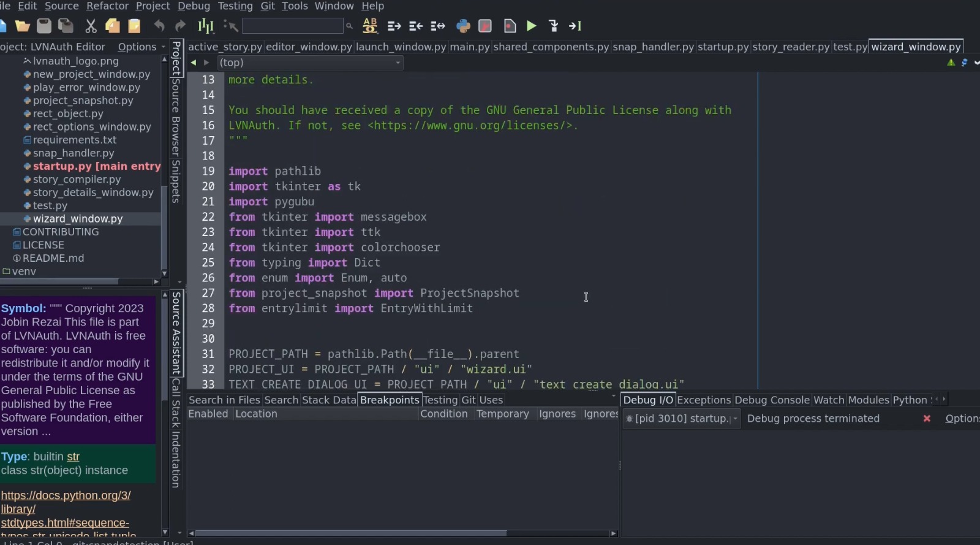Click the green warning indicator icon above editor
The width and height of the screenshot is (980, 545).
click(x=951, y=63)
